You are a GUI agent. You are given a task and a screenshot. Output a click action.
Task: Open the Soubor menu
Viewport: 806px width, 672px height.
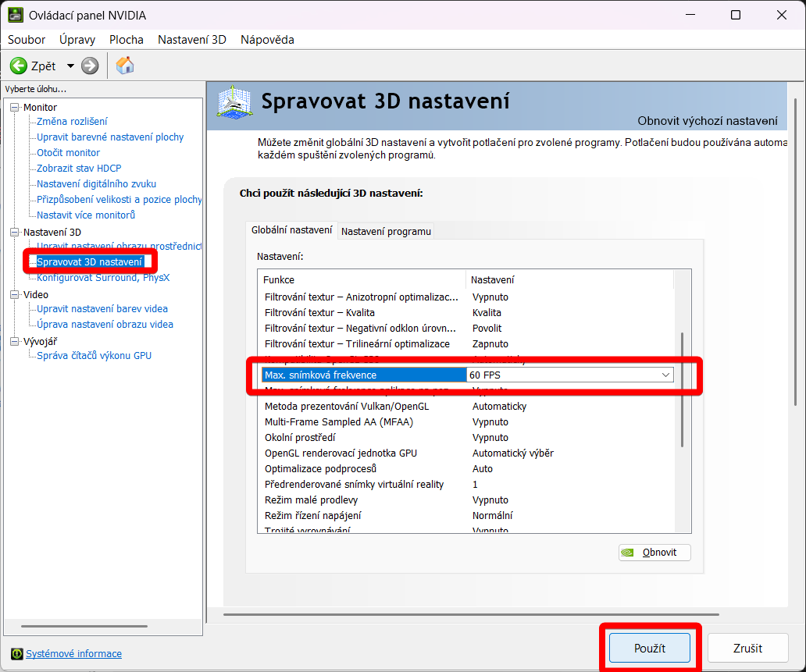(x=27, y=40)
